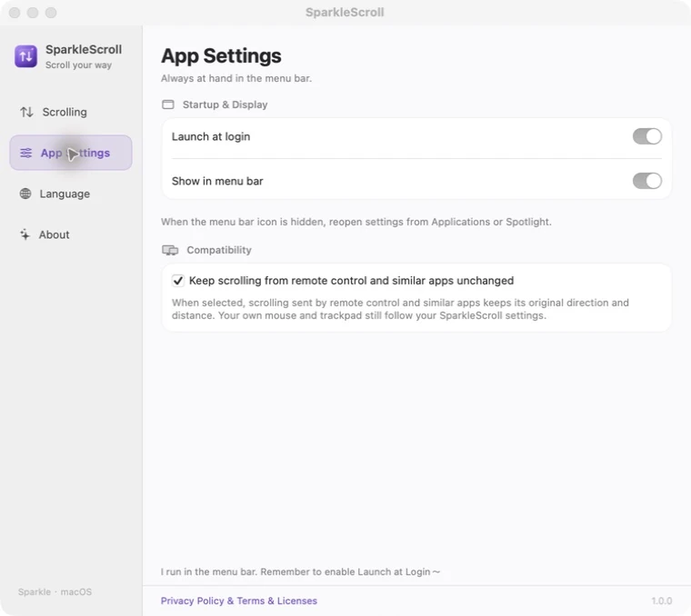The image size is (691, 616).
Task: Click the Startup & Display section label
Action: click(x=225, y=104)
